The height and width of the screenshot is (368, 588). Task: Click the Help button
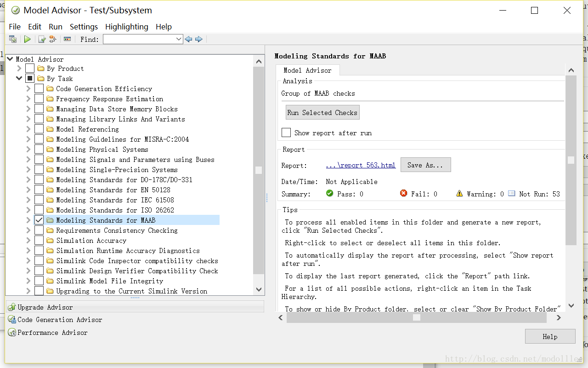[550, 336]
